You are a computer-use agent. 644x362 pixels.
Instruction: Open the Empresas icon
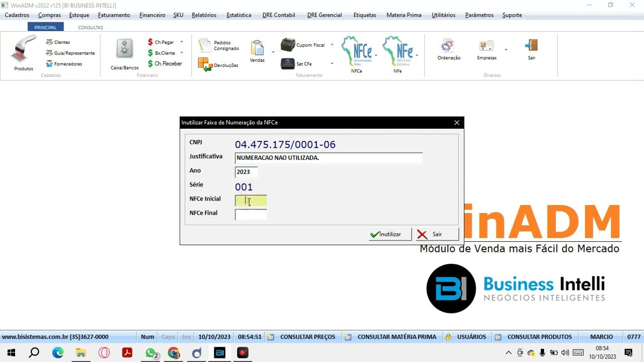[487, 46]
